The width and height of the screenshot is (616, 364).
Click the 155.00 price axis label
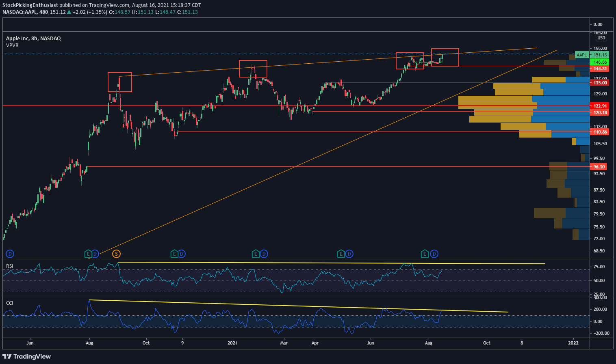coord(600,48)
